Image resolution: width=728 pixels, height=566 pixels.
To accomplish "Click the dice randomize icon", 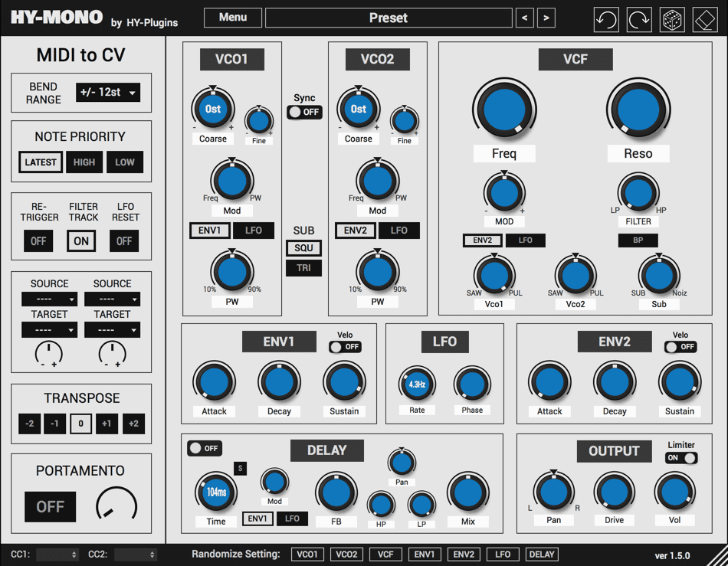I will coord(672,19).
